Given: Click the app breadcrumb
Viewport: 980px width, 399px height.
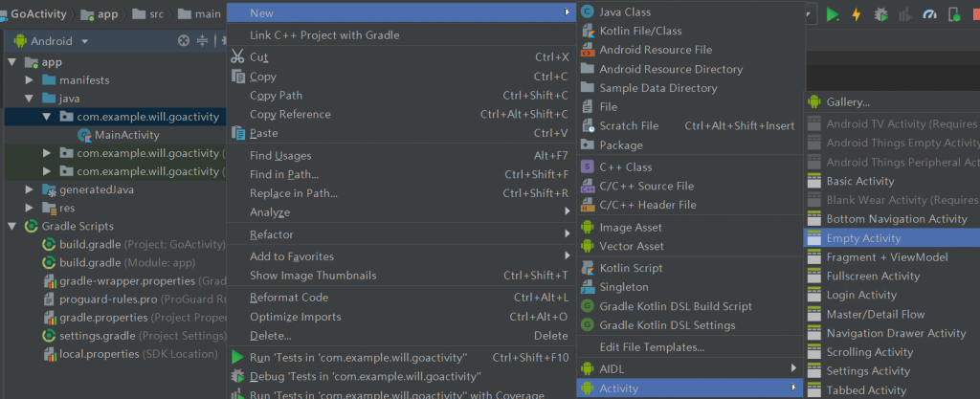Looking at the screenshot, I should click(99, 13).
